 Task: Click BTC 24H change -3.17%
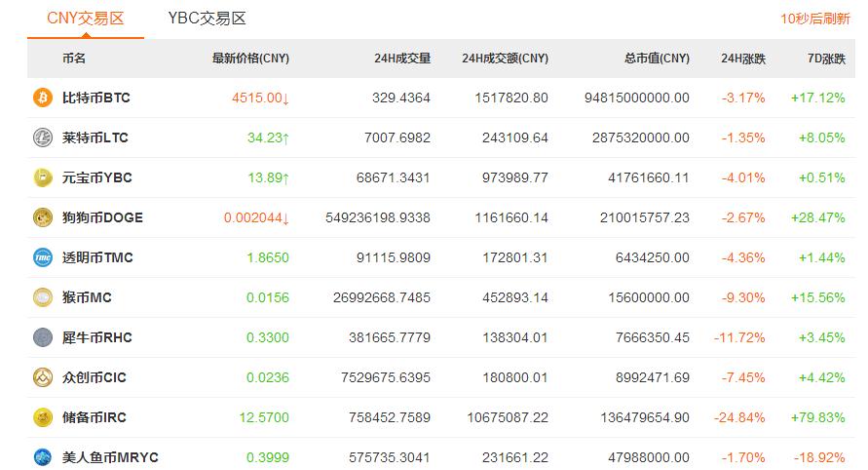tap(743, 98)
